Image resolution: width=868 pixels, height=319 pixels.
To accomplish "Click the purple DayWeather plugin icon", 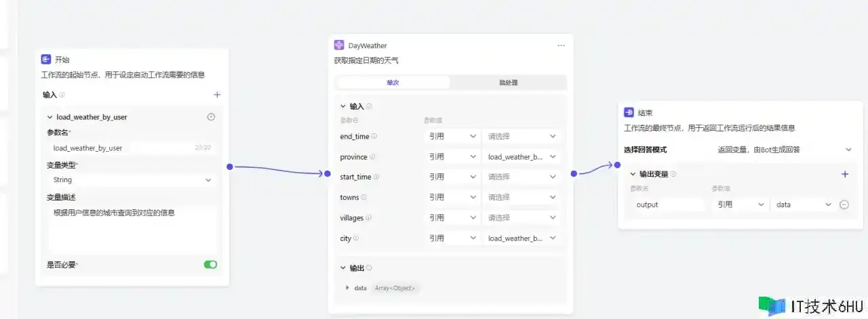I will tap(339, 45).
